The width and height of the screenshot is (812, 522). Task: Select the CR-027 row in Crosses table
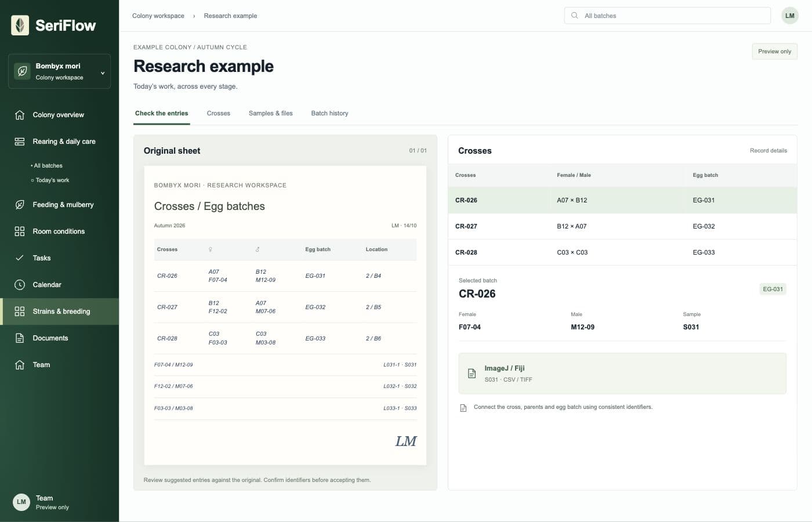pyautogui.click(x=622, y=226)
